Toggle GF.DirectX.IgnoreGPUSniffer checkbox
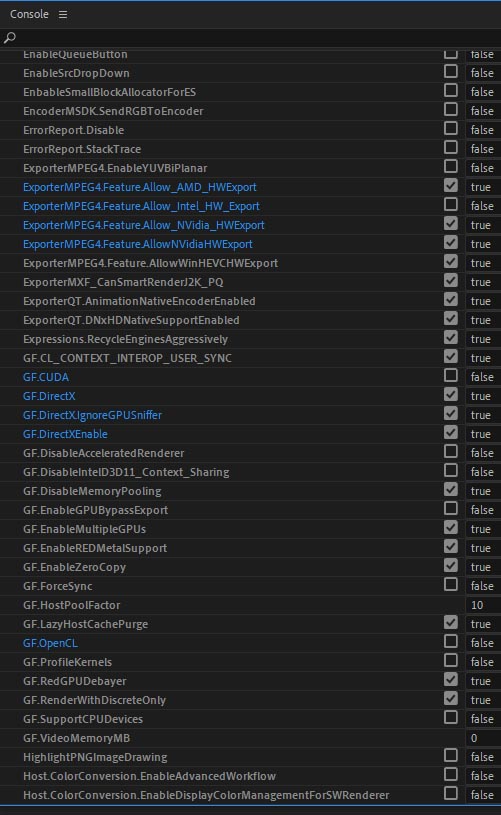Screen dimensions: 501x815 pos(451,414)
